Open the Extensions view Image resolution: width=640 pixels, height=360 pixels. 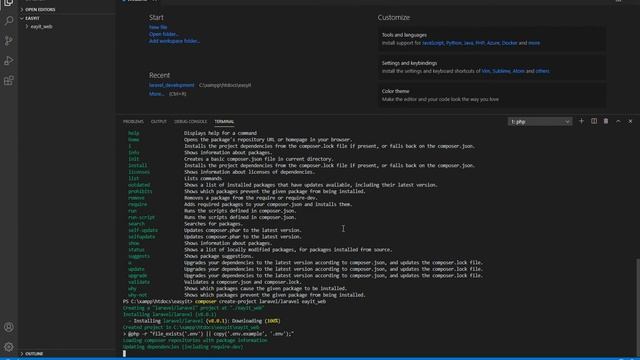tap(9, 80)
